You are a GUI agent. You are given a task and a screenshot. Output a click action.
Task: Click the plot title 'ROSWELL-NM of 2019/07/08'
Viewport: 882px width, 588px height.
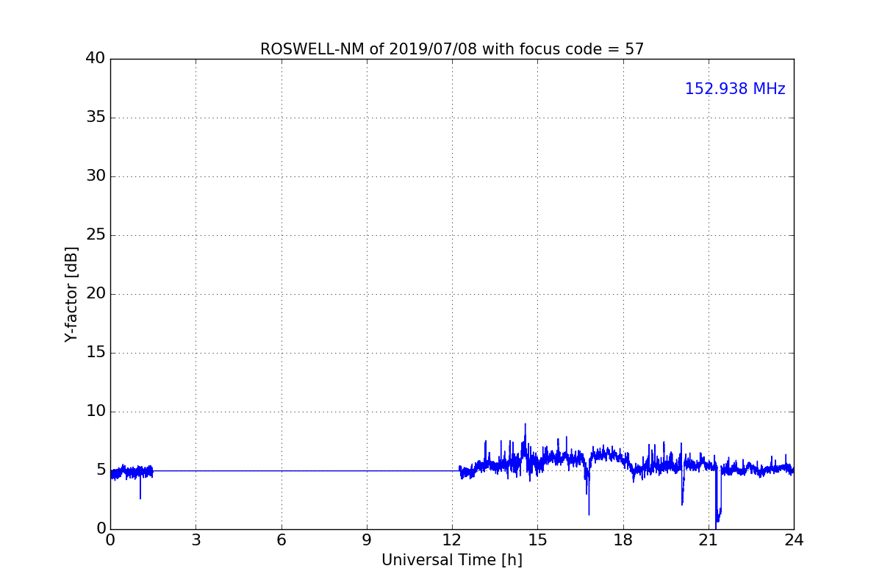[451, 49]
